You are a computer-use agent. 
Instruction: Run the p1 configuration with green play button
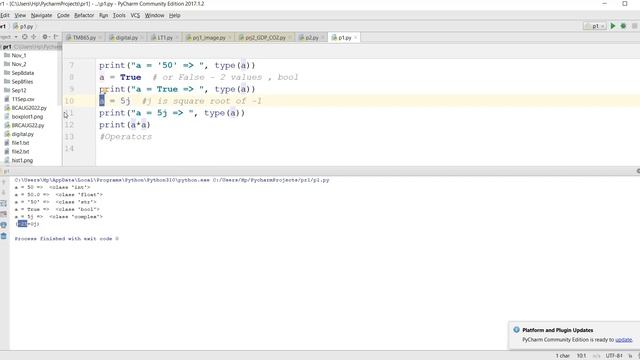(613, 26)
